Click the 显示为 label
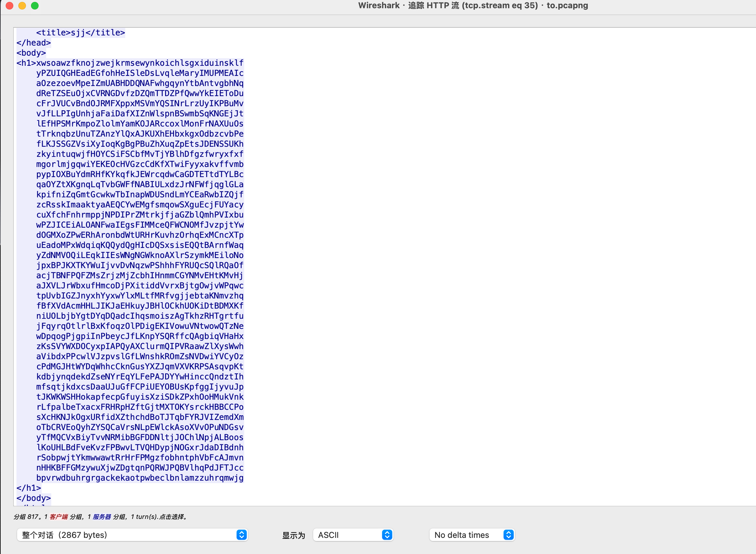The height and width of the screenshot is (554, 756). (x=294, y=536)
